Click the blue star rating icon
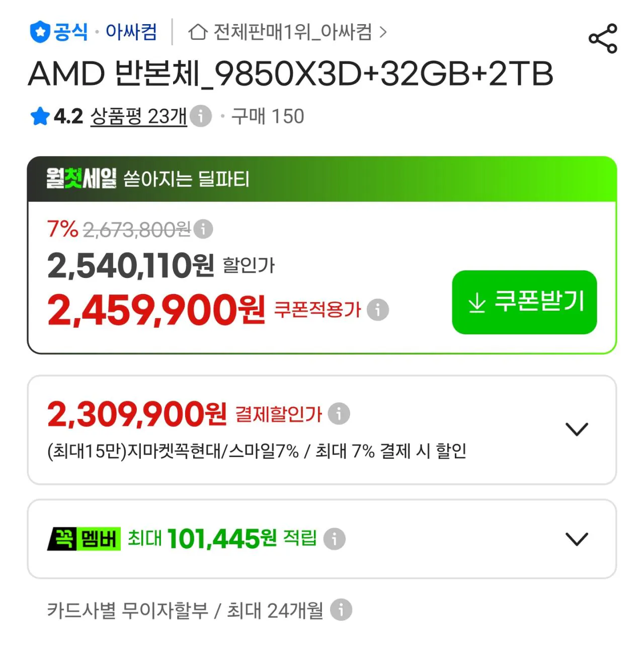Screen dimensions: 644x649 (40, 116)
